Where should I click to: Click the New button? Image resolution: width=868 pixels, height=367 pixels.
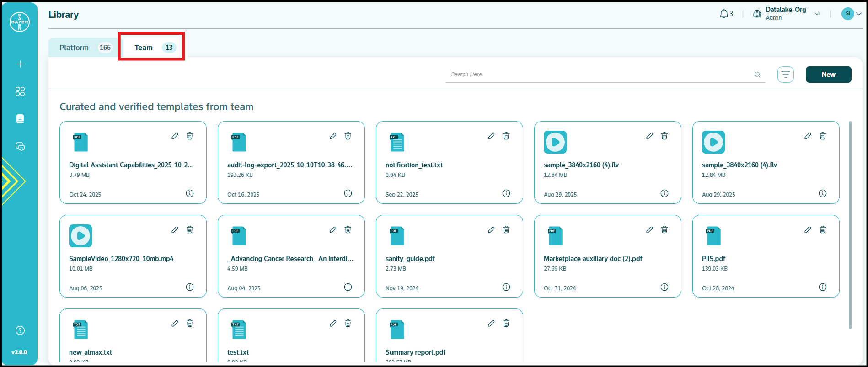click(828, 74)
